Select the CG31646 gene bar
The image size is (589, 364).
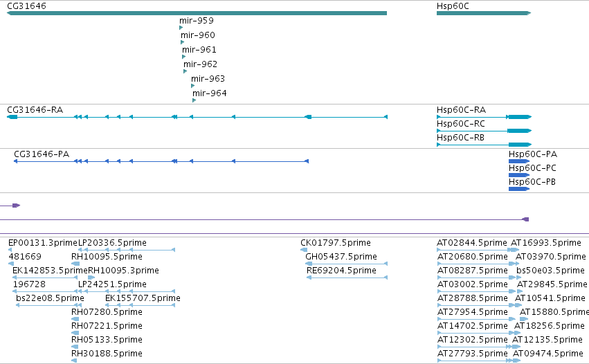pos(197,13)
